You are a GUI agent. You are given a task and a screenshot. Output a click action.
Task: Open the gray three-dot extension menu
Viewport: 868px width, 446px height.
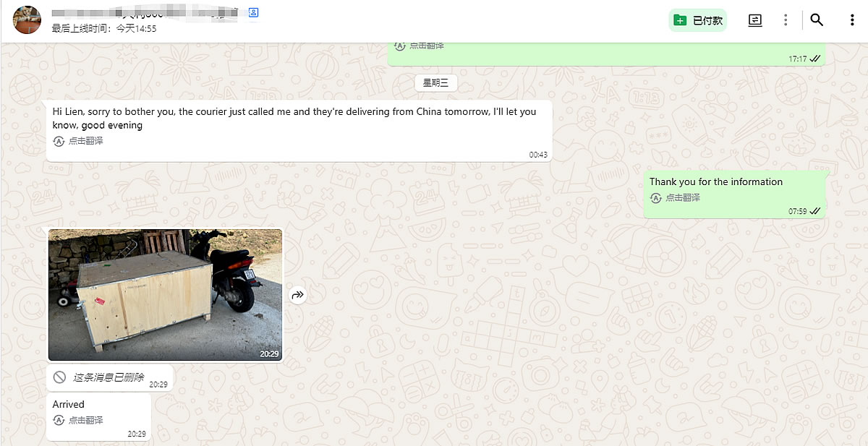(786, 20)
